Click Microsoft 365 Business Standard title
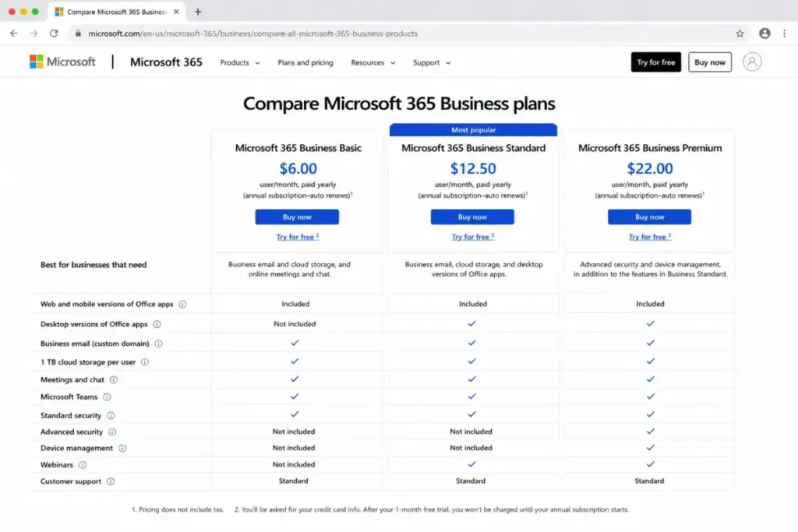This screenshot has width=798, height=532. pos(473,148)
